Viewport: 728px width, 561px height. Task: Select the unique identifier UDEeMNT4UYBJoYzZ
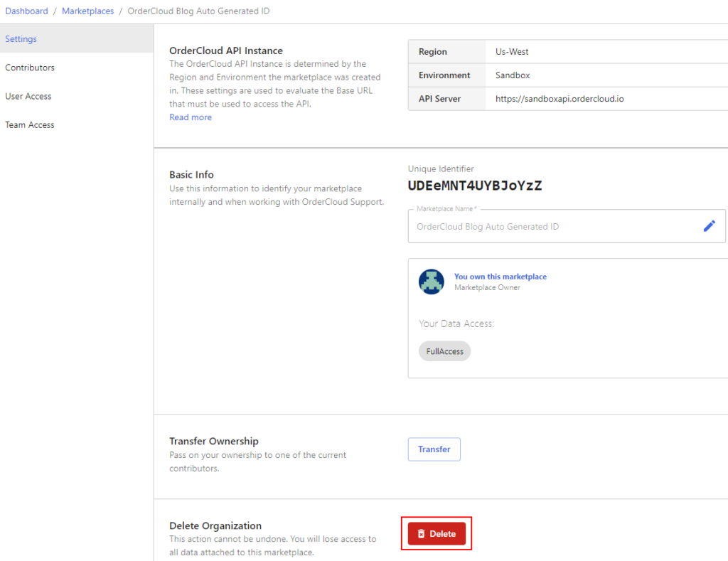[474, 186]
